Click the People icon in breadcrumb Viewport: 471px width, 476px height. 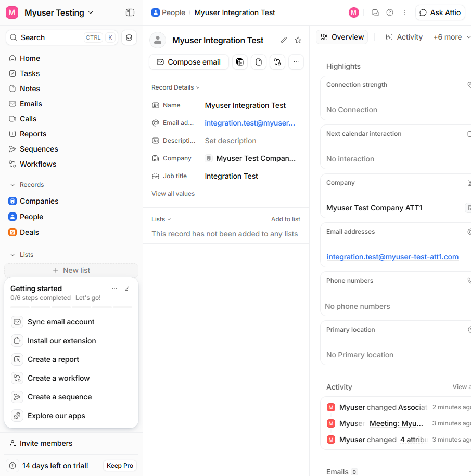156,12
